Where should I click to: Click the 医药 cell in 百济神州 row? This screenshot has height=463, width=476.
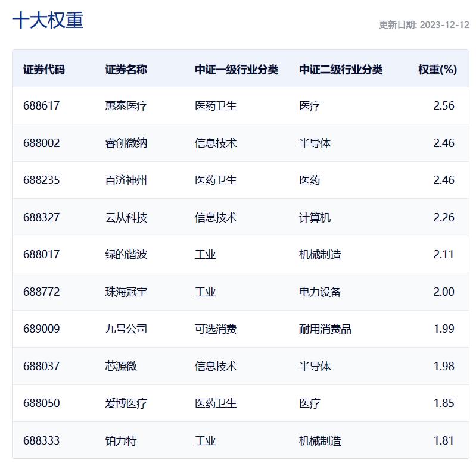click(x=310, y=180)
